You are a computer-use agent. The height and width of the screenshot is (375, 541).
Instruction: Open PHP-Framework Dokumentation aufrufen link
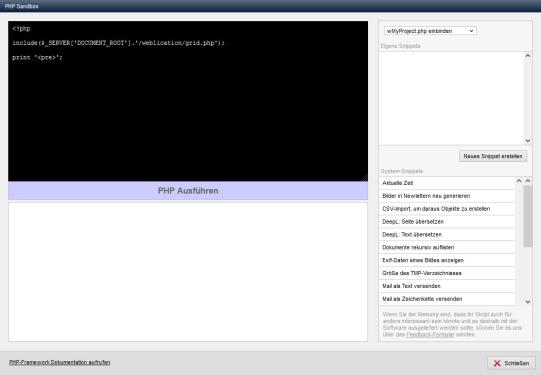59,362
